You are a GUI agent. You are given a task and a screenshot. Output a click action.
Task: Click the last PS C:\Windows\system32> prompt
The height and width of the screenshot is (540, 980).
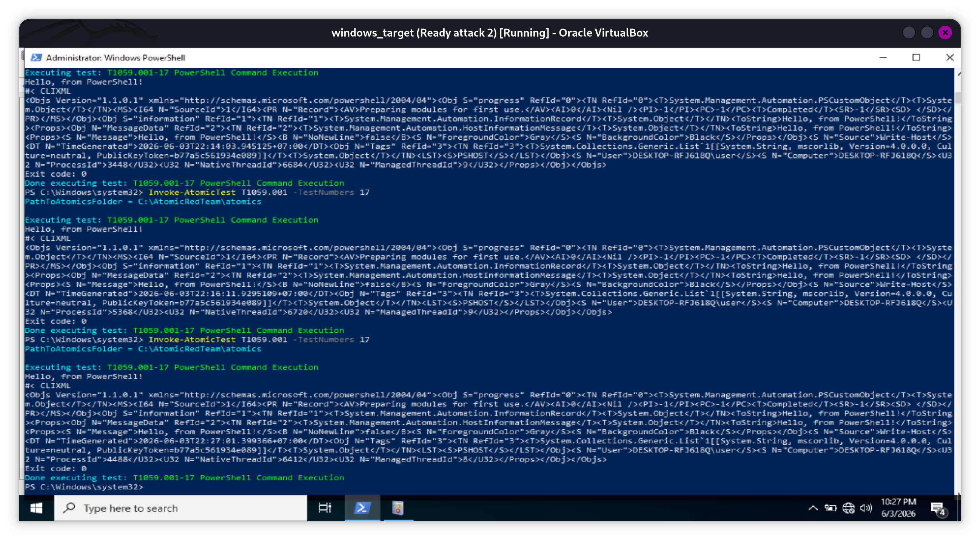[84, 487]
